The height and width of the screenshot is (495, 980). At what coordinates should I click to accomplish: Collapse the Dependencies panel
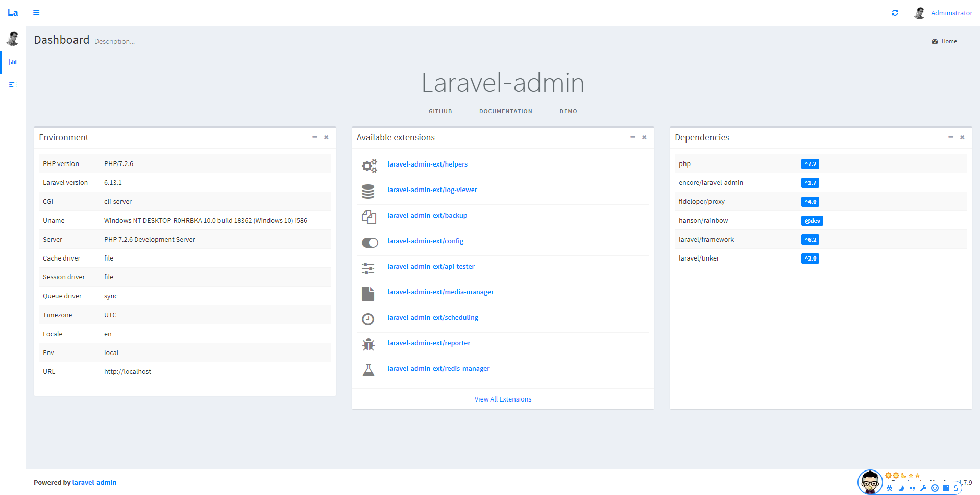click(x=951, y=137)
